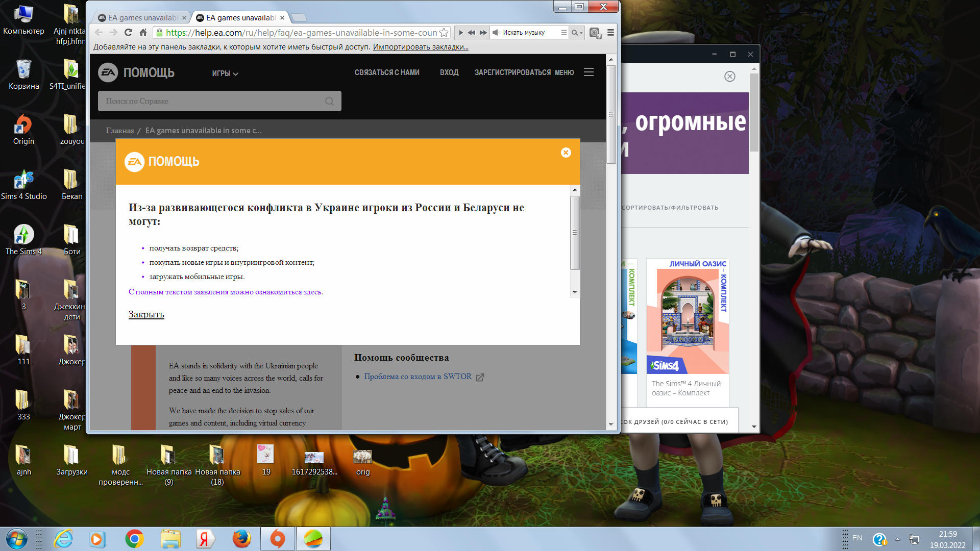Open the browser main menu icon
The height and width of the screenshot is (551, 980).
[x=610, y=33]
